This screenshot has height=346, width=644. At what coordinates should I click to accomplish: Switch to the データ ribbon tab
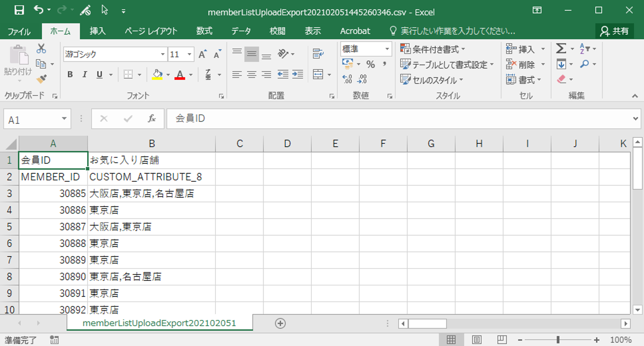pos(241,31)
